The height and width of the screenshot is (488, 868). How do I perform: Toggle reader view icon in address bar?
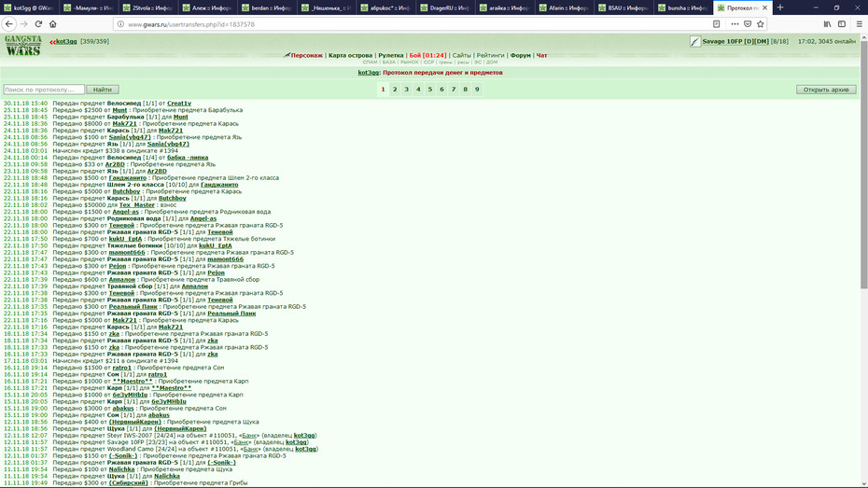[x=716, y=23]
